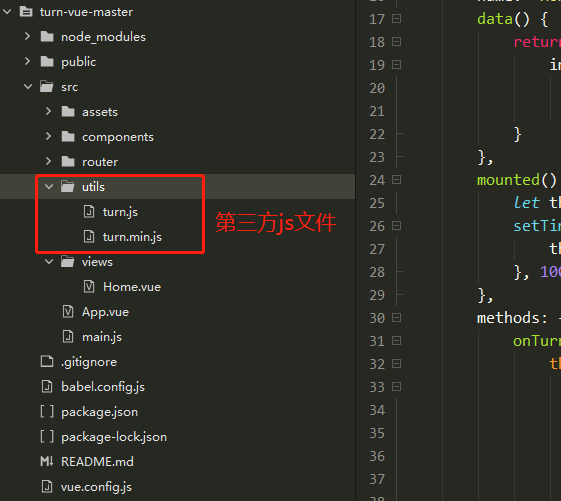This screenshot has width=561, height=501.
Task: Click line number 26 in gutter
Action: tap(377, 226)
